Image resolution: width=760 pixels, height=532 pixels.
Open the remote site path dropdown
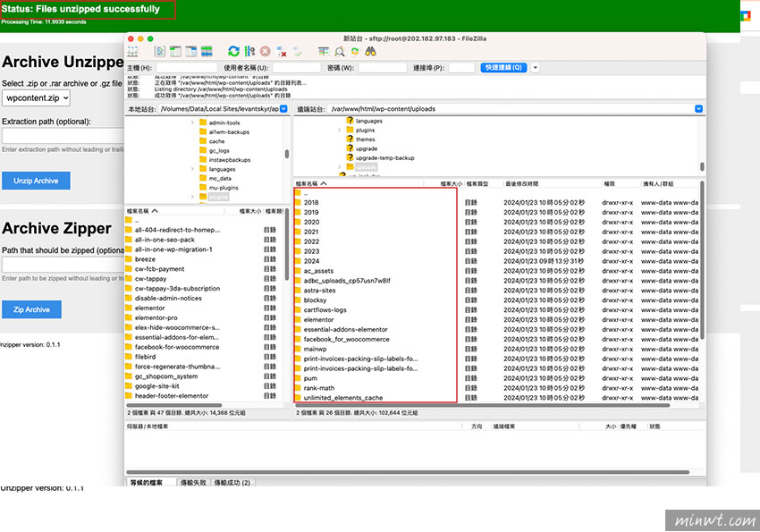click(698, 109)
